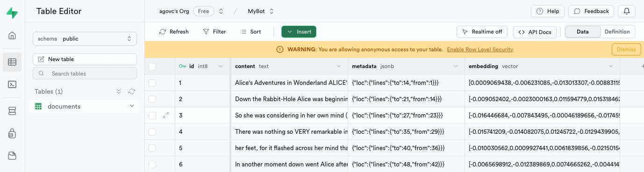
Task: Click the green Insert button
Action: (x=299, y=32)
